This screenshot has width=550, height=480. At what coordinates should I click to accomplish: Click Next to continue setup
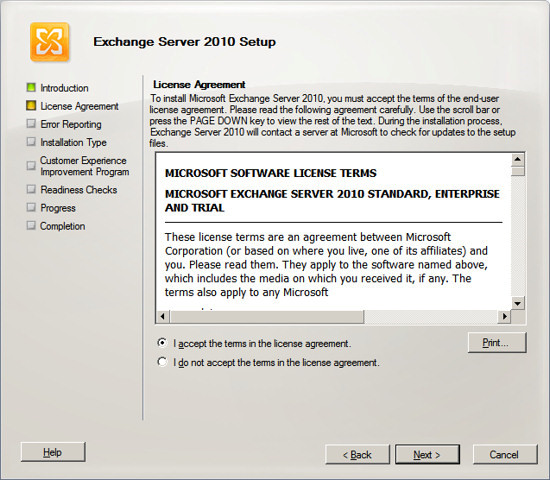click(x=427, y=455)
